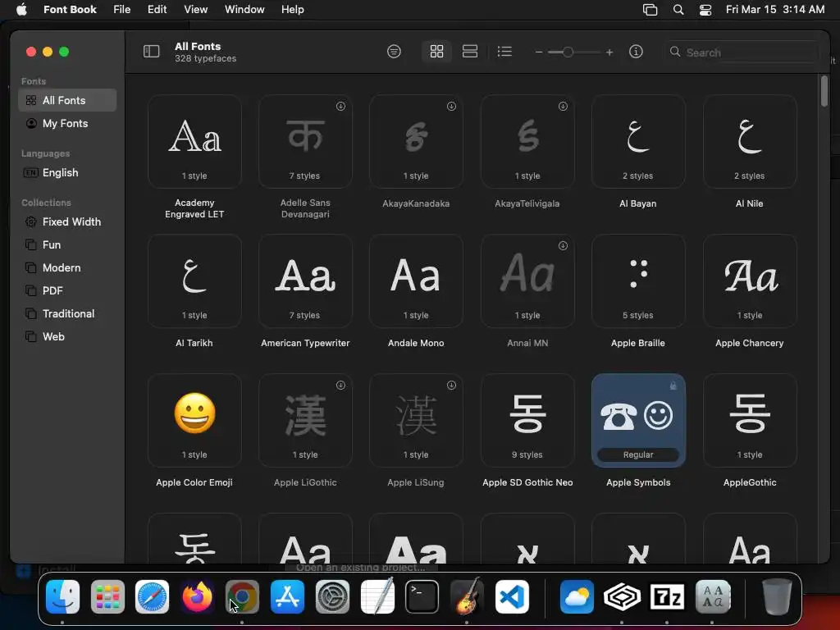Select the English language filter
This screenshot has height=630, width=840.
tap(67, 172)
